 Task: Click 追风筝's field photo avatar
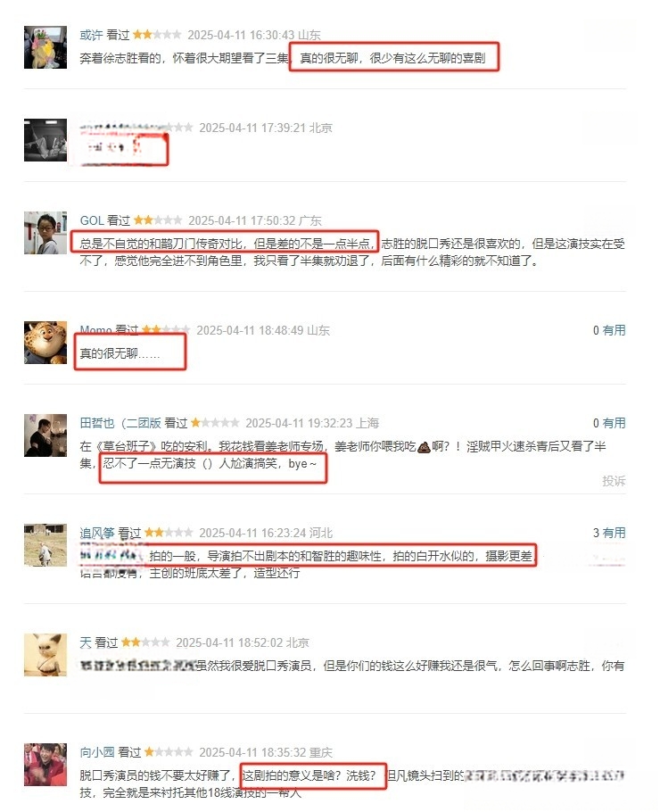[45, 545]
